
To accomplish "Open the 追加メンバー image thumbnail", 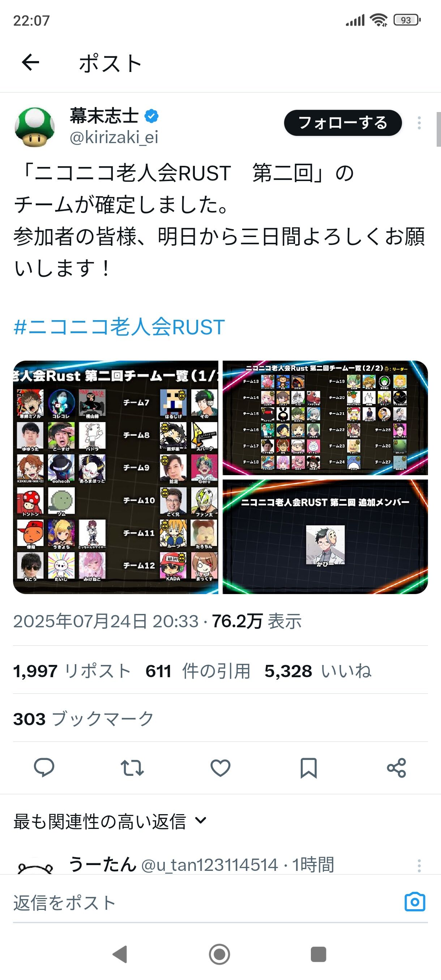I will click(x=325, y=536).
